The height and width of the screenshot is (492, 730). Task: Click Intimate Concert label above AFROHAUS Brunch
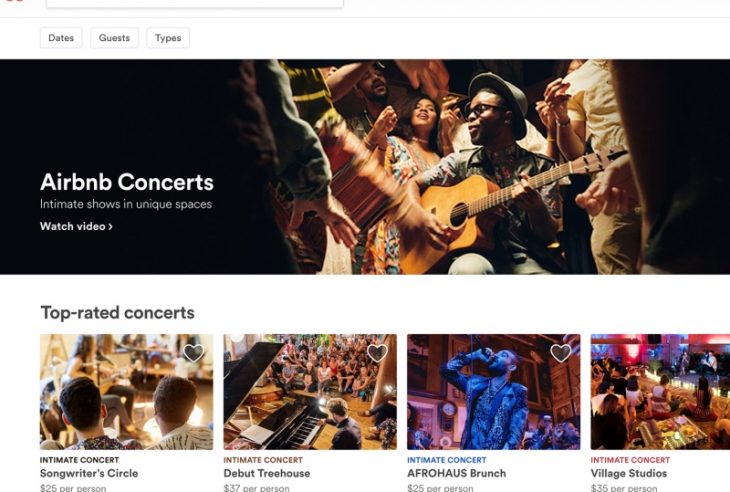click(446, 460)
